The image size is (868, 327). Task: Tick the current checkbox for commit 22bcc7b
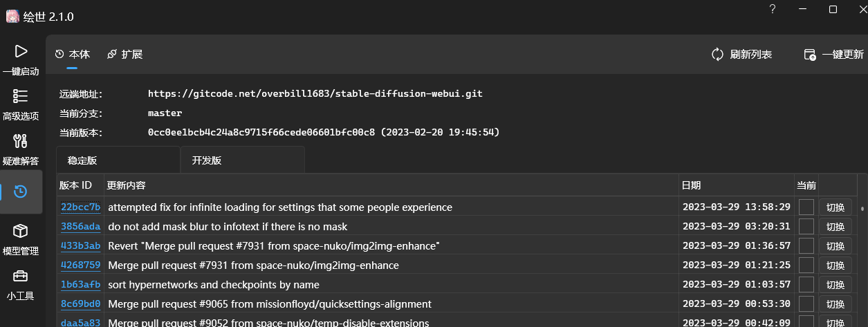click(806, 207)
